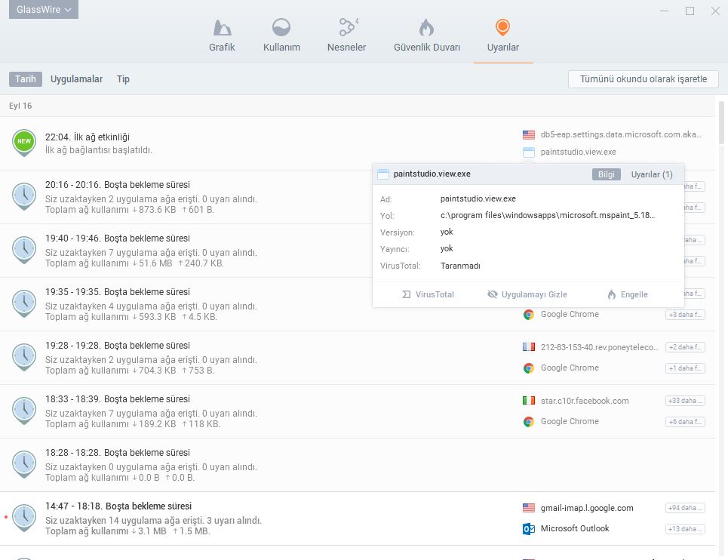Click Google Chrome icon in 18:33 row
Viewport: 728px width, 560px height.
[528, 422]
